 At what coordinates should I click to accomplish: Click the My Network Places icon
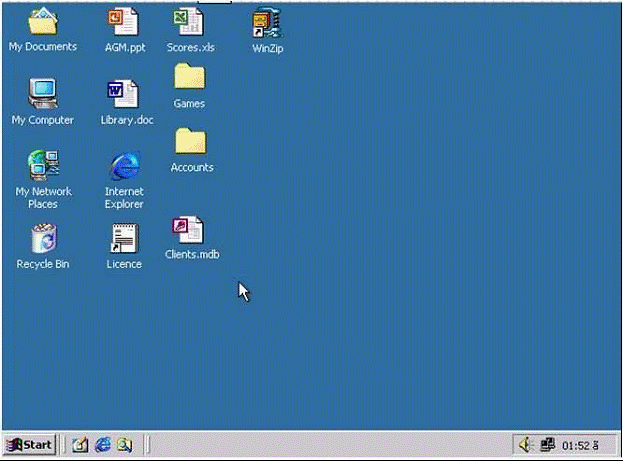coord(43,164)
